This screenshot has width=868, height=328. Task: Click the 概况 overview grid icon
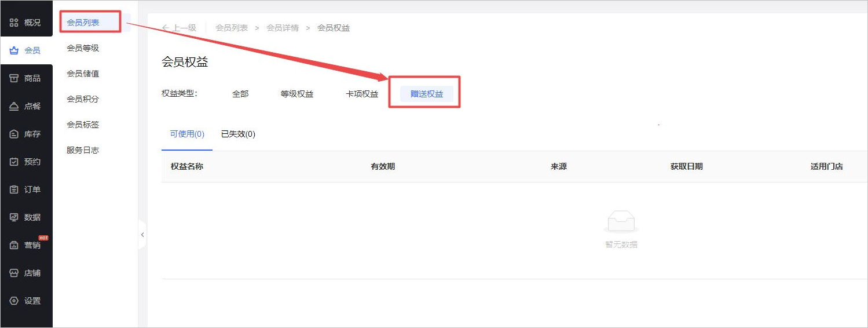point(14,23)
